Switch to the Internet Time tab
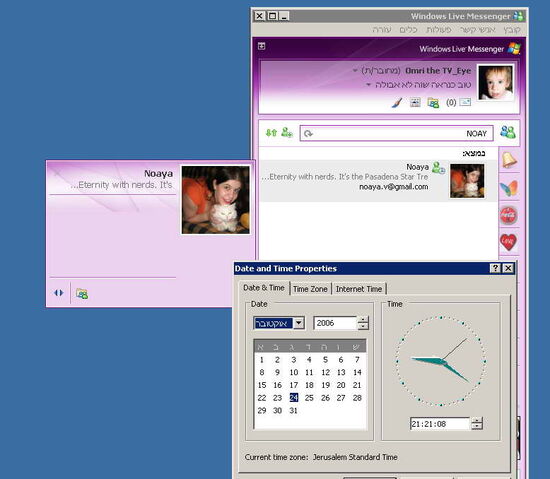The height and width of the screenshot is (479, 550). point(358,289)
